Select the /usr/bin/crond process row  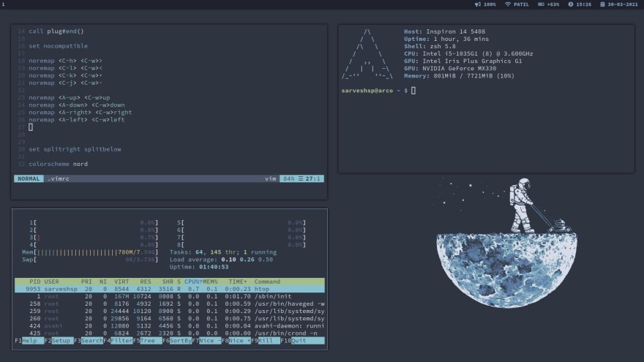[x=170, y=333]
